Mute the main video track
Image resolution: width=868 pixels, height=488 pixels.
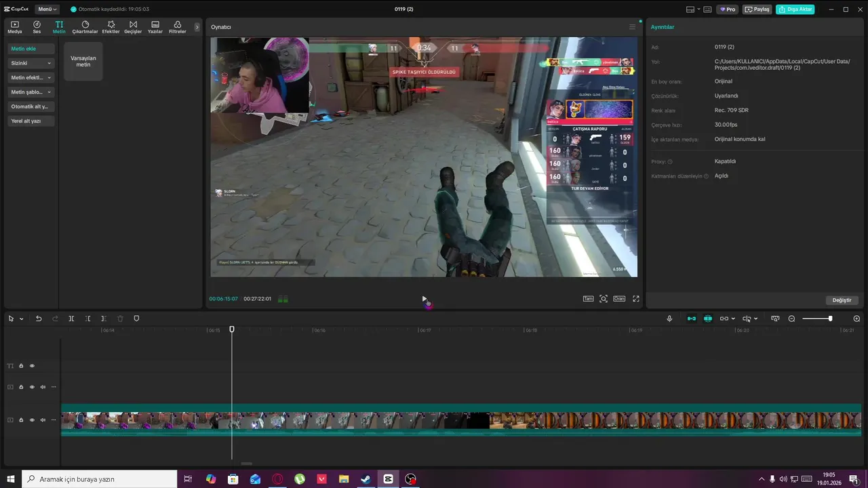point(43,420)
